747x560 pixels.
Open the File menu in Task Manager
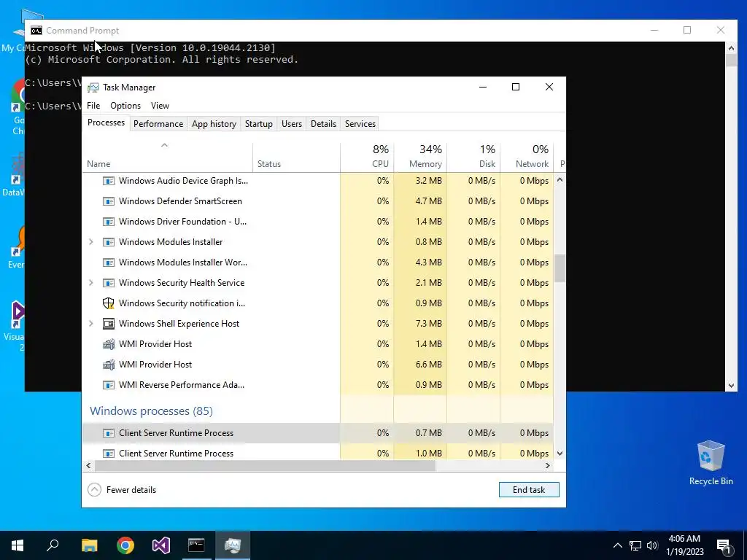tap(93, 106)
